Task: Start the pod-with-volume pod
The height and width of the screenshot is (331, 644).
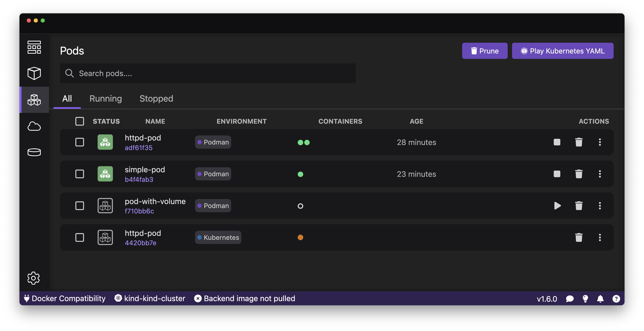Action: pos(557,206)
